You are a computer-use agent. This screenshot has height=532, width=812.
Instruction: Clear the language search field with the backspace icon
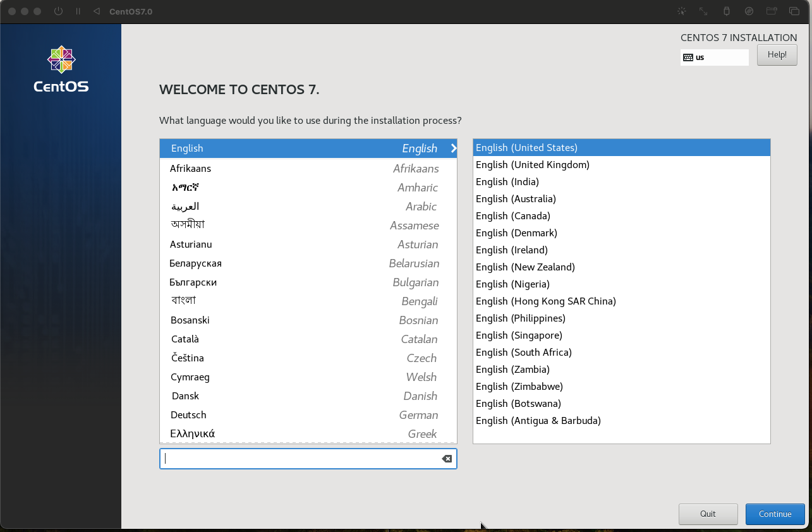447,459
